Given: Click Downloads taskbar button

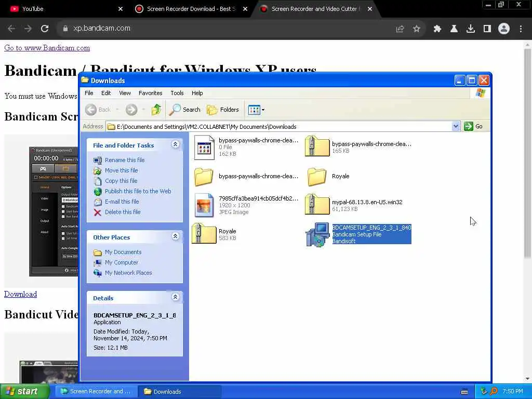Looking at the screenshot, I should pyautogui.click(x=180, y=391).
